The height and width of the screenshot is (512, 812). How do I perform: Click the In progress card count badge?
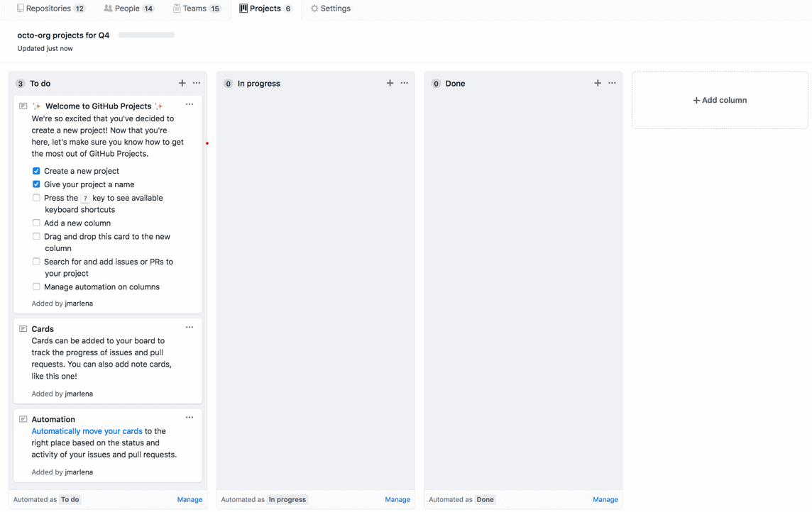[228, 84]
